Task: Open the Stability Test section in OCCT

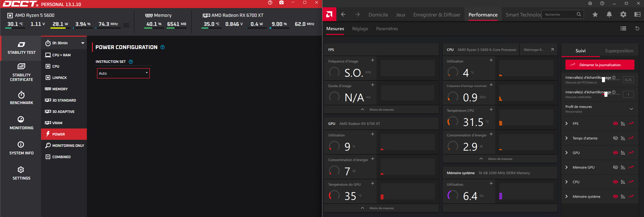Action: click(21, 48)
